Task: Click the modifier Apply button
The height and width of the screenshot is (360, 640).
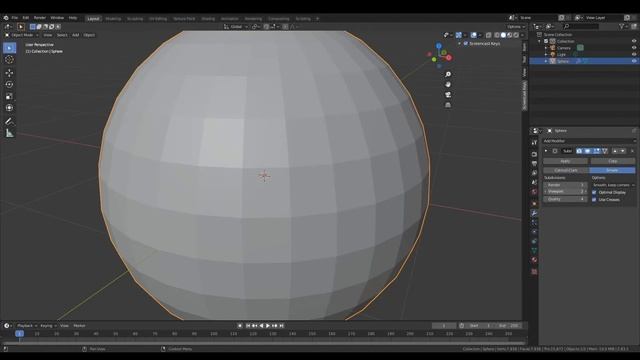Action: pyautogui.click(x=565, y=161)
